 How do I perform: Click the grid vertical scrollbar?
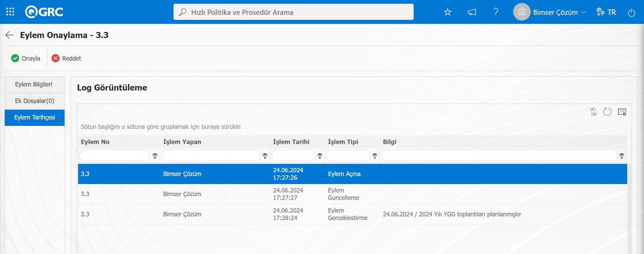point(629,209)
